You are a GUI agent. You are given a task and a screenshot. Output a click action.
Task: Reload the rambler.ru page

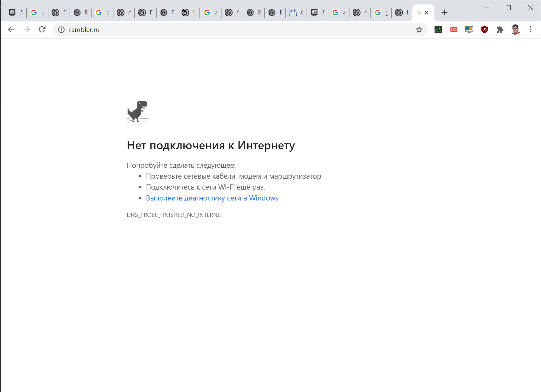coord(42,30)
